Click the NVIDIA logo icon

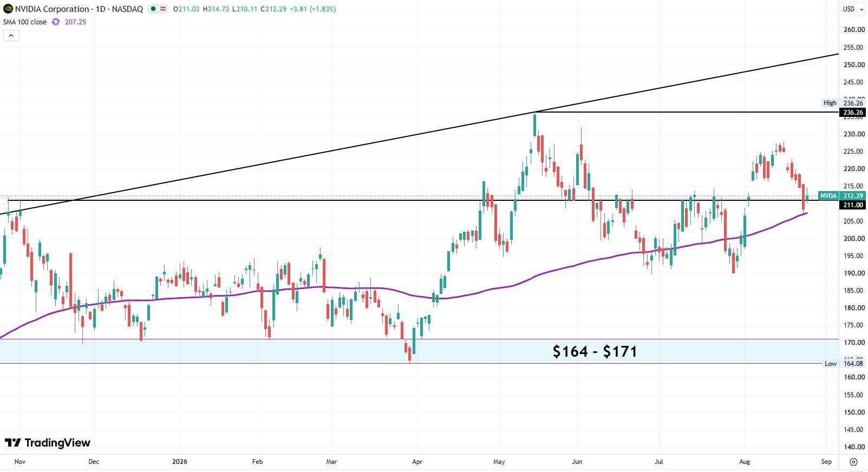[8, 9]
